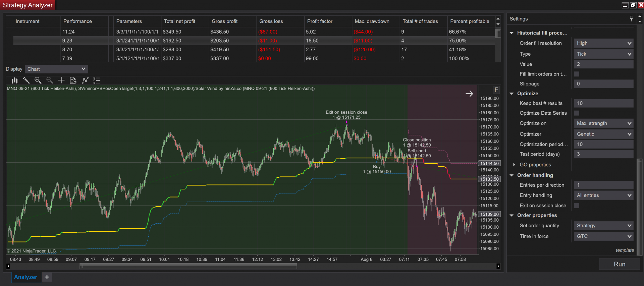Viewport: 644px width, 286px height.
Task: Sort by Max. drawdown column header
Action: [376, 21]
